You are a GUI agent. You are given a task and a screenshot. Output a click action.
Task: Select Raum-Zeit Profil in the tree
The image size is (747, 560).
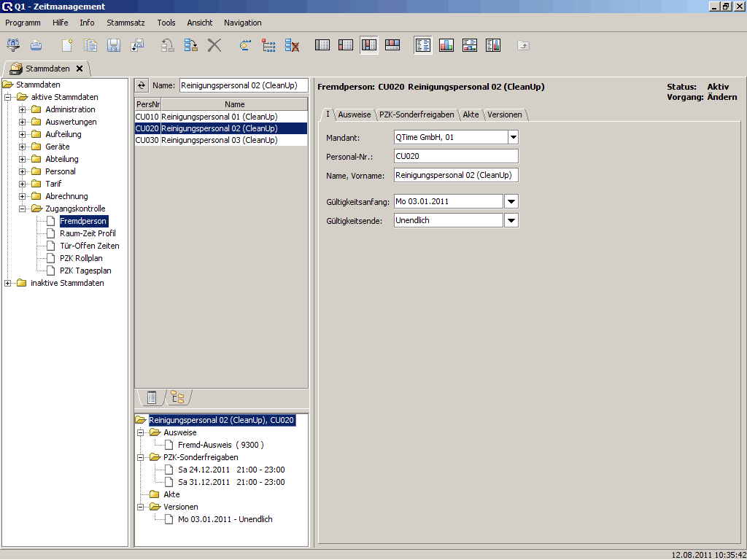coord(88,233)
